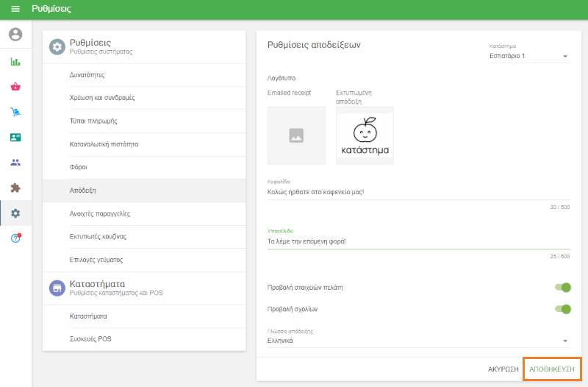Viewport: 588px width, 387px height.
Task: Expand the Κατάστημα store dropdown
Action: 529,56
